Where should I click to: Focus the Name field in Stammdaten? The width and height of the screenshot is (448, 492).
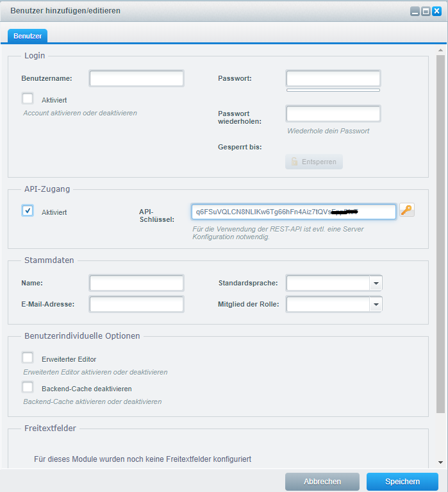pos(137,283)
